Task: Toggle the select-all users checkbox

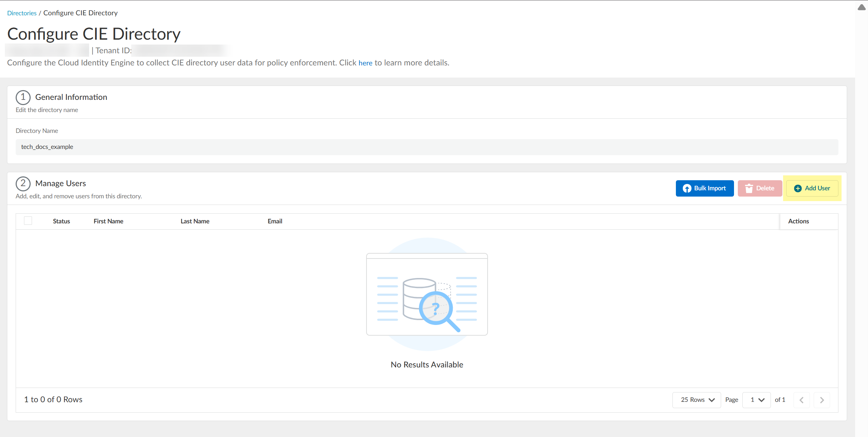Action: click(x=28, y=221)
